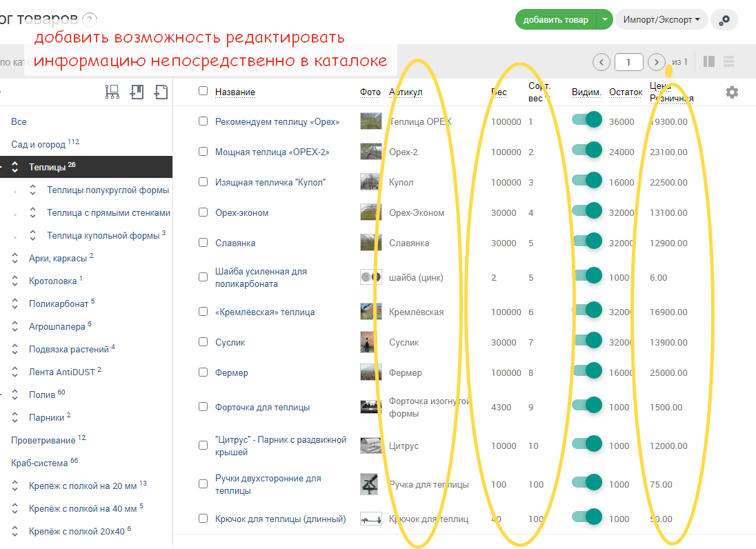Click the category tree structure icon

(x=112, y=92)
